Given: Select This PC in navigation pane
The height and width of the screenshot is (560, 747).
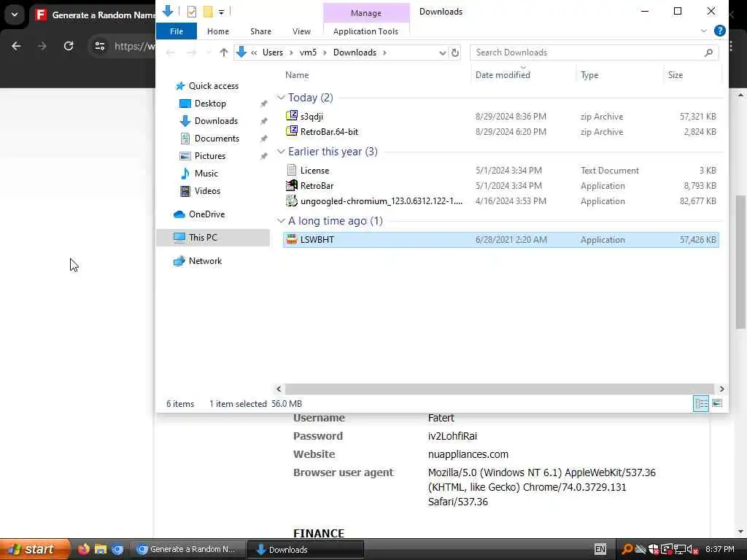Looking at the screenshot, I should pyautogui.click(x=213, y=237).
